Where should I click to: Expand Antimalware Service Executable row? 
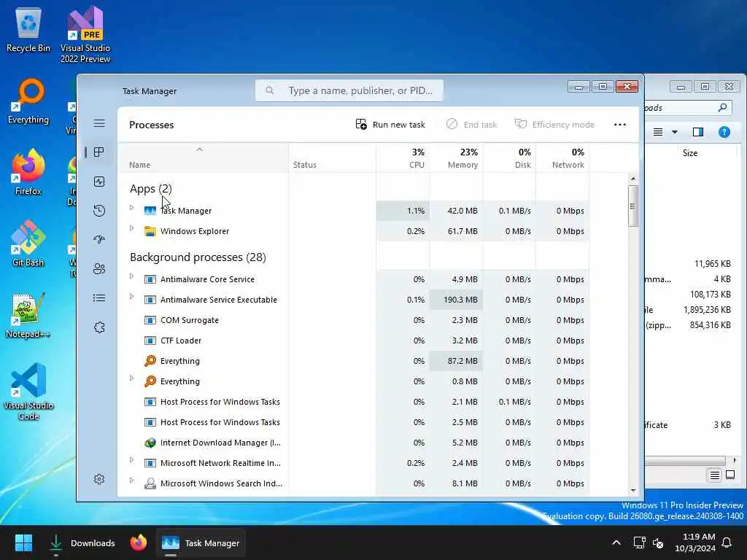point(132,297)
